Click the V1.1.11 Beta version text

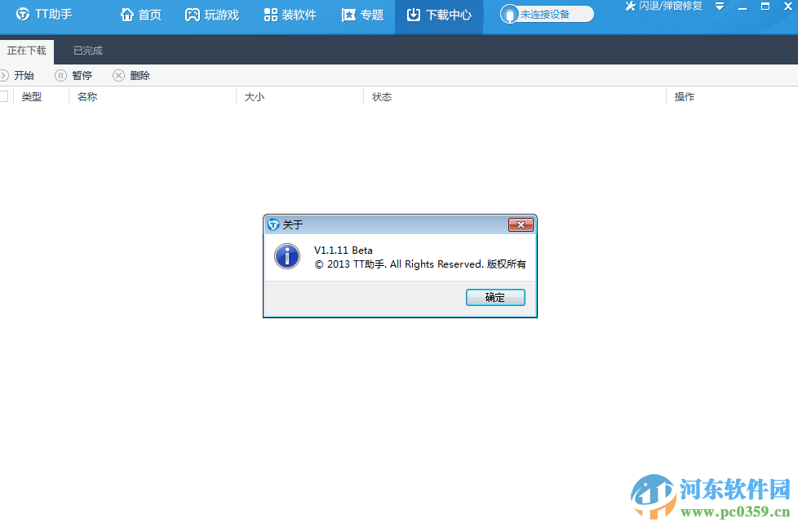(x=343, y=250)
